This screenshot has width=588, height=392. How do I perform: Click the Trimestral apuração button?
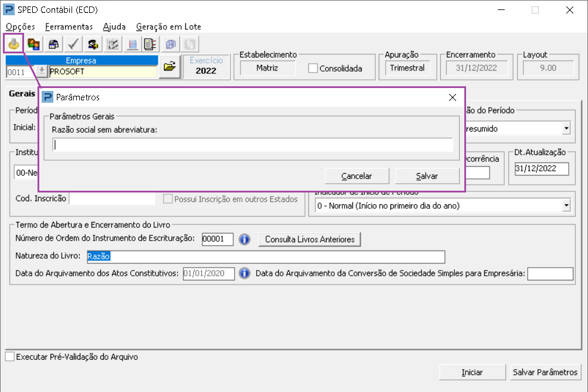tap(407, 68)
